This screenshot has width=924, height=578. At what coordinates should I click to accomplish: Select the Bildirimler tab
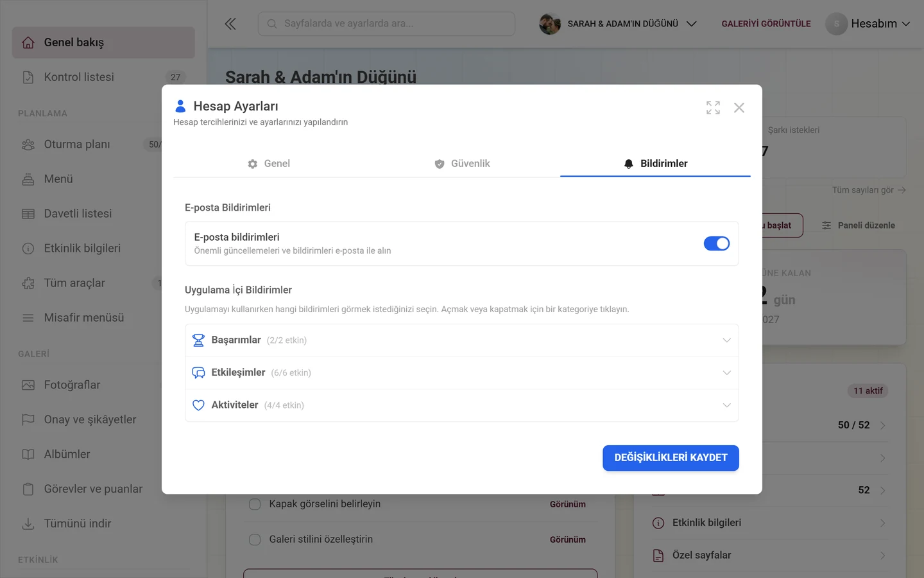tap(655, 164)
